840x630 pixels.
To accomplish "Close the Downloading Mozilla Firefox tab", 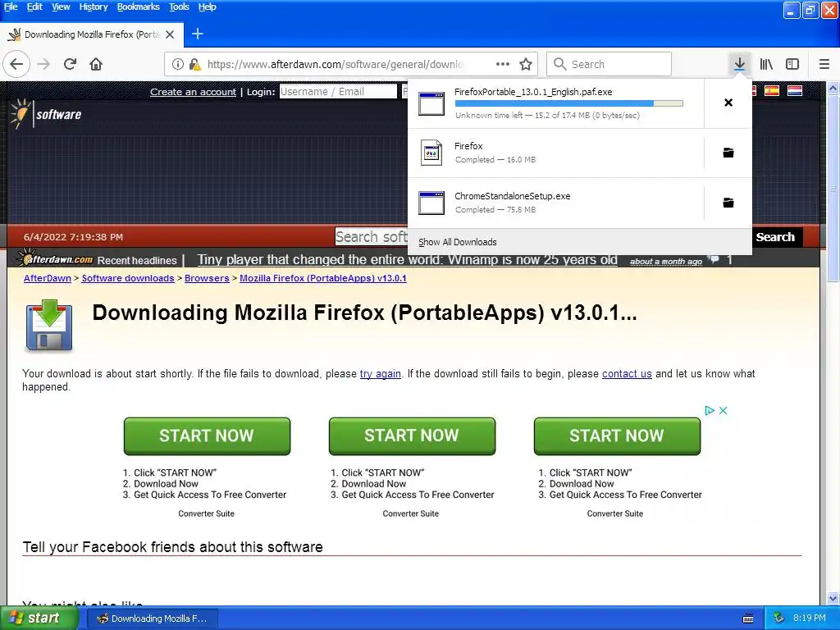I will coord(170,34).
